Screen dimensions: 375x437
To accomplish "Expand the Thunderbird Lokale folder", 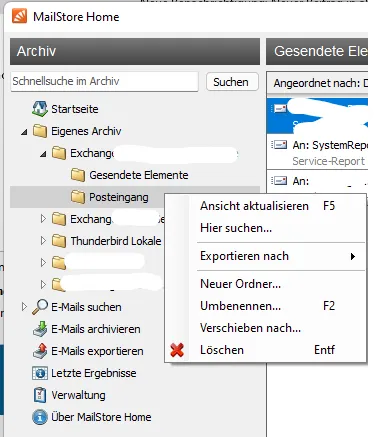I will coord(43,241).
